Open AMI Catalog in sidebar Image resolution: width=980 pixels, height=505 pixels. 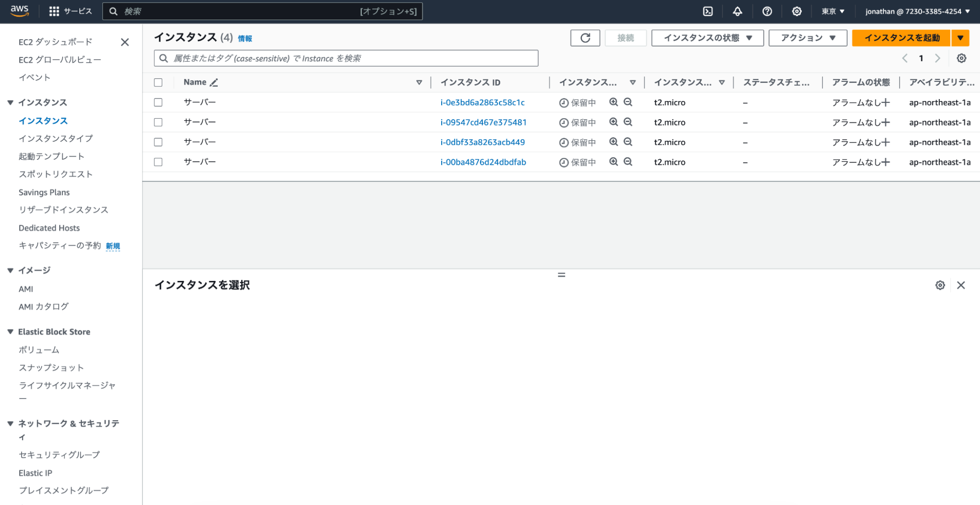pyautogui.click(x=44, y=307)
